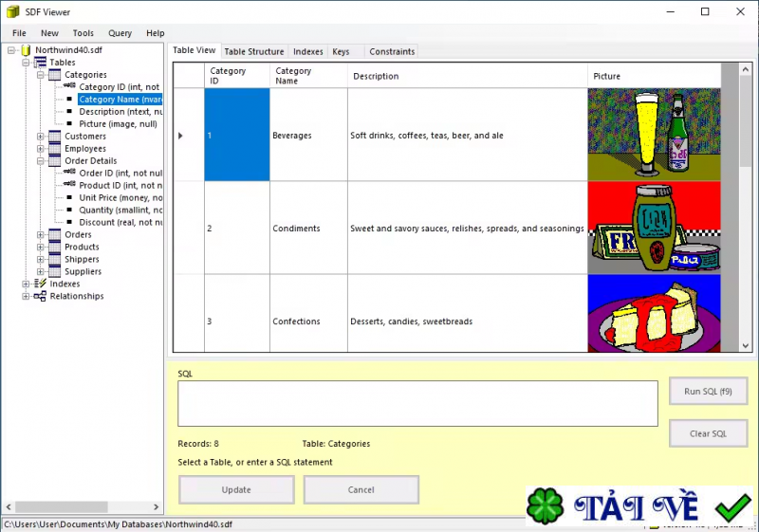
Task: Open the Query menu
Action: pos(120,33)
